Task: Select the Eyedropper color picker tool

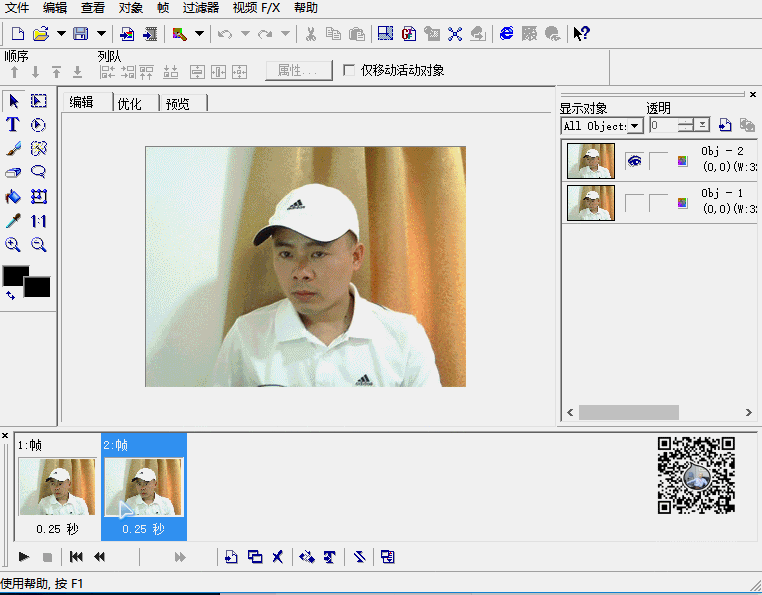Action: click(x=13, y=221)
